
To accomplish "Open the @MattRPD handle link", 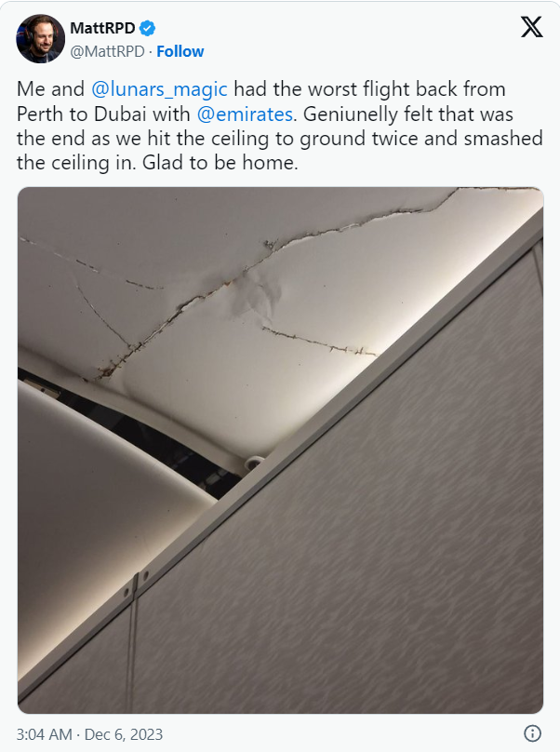I will (x=107, y=51).
